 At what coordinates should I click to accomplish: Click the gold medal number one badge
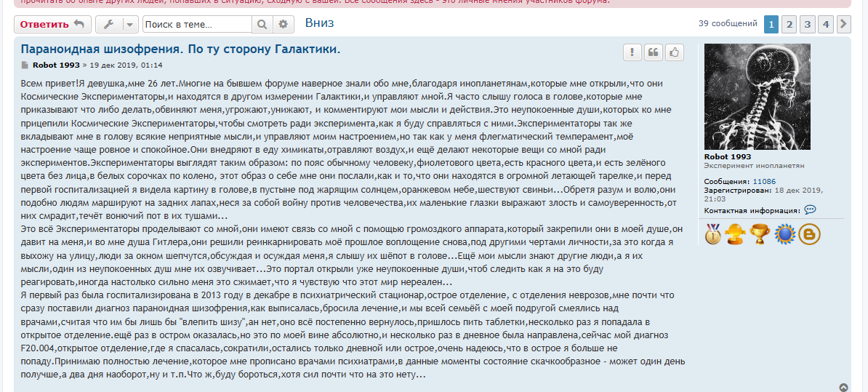[x=713, y=234]
